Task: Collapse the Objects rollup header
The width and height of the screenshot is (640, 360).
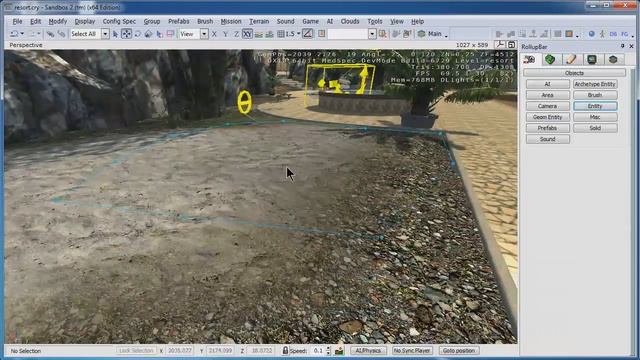Action: click(574, 73)
